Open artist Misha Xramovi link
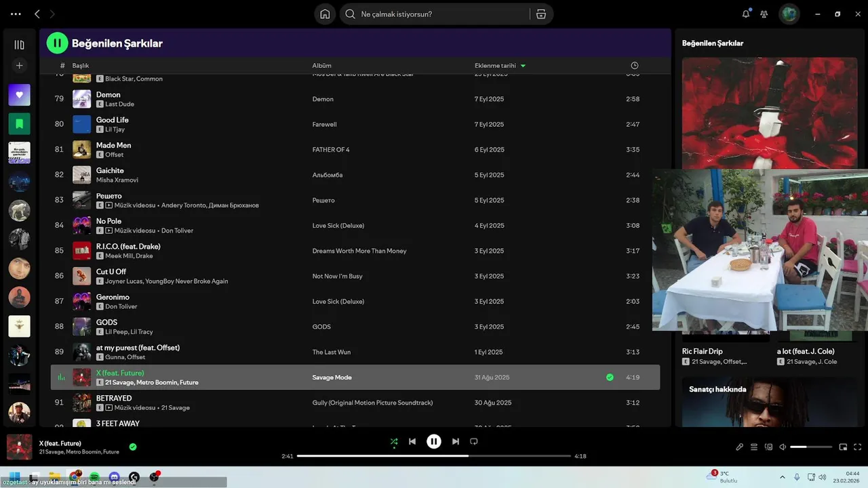The height and width of the screenshot is (488, 868). coord(117,180)
